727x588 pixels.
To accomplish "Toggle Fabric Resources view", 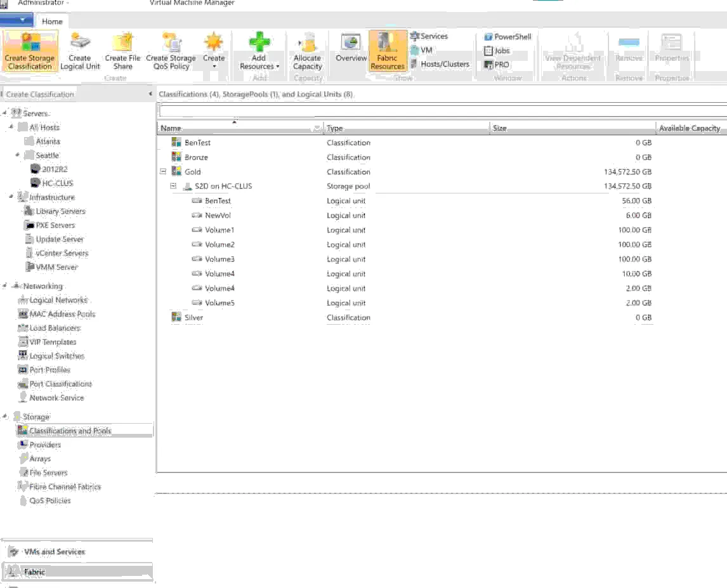I will [388, 51].
